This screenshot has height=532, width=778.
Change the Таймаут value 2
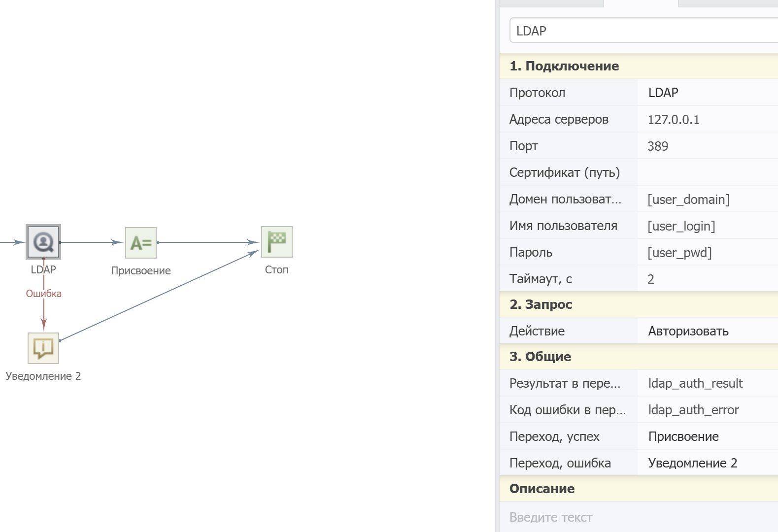coord(708,279)
